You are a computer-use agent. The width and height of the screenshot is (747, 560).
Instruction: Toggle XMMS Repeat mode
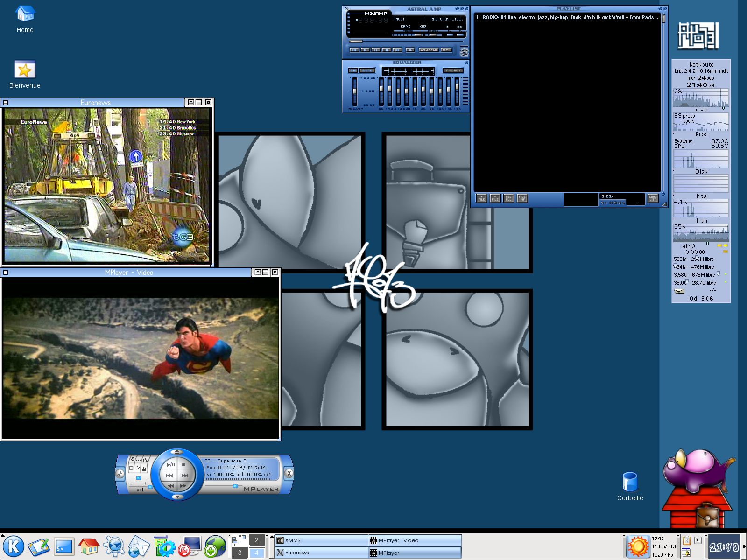(446, 50)
